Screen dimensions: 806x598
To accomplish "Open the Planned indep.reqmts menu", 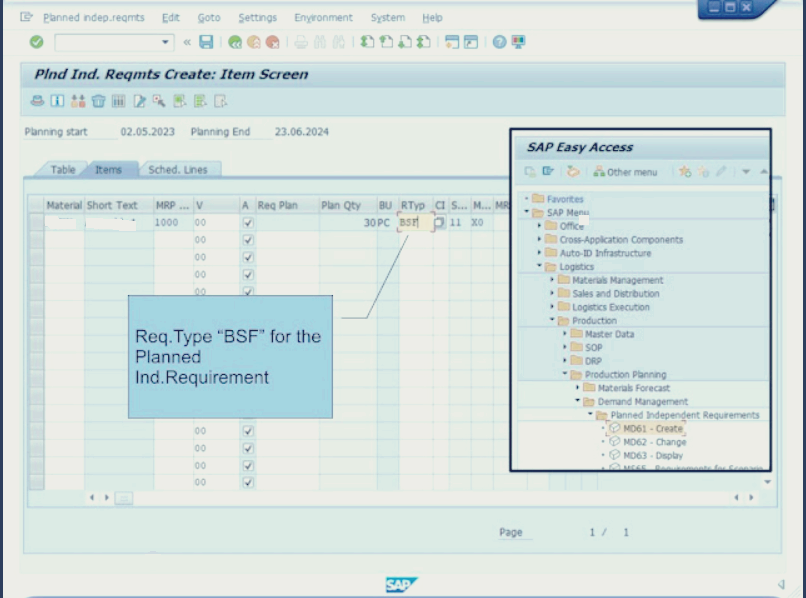I will tap(94, 17).
